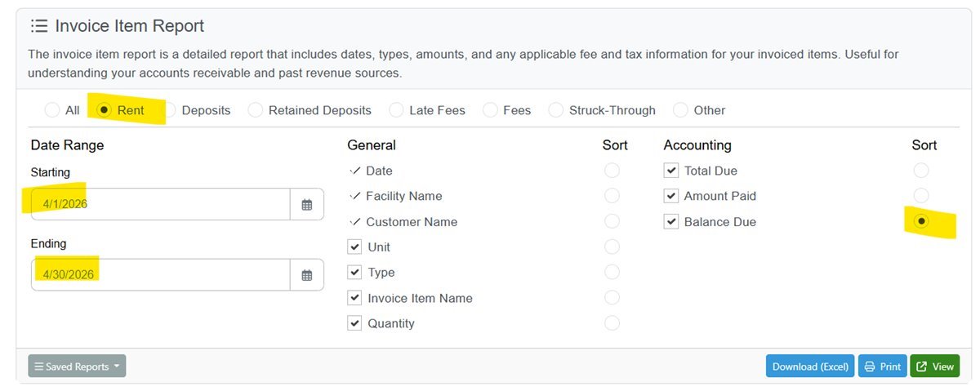Open the Starting date calendar picker
Image resolution: width=980 pixels, height=391 pixels.
[307, 205]
